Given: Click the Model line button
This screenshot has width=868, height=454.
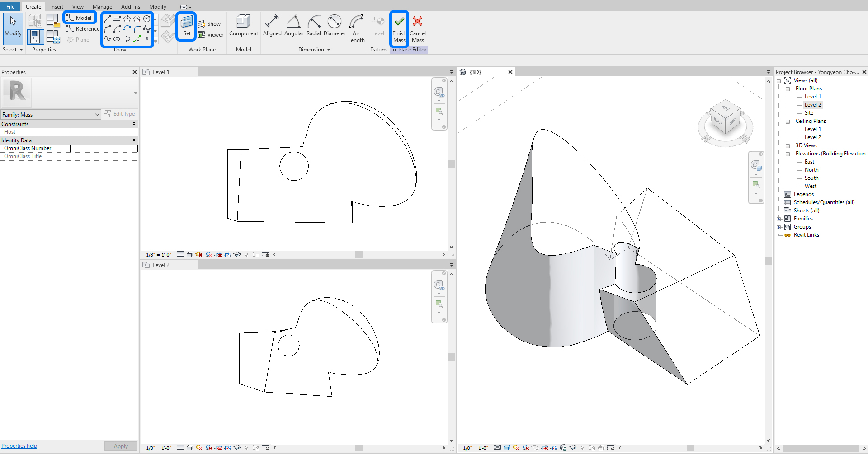Looking at the screenshot, I should click(x=80, y=18).
